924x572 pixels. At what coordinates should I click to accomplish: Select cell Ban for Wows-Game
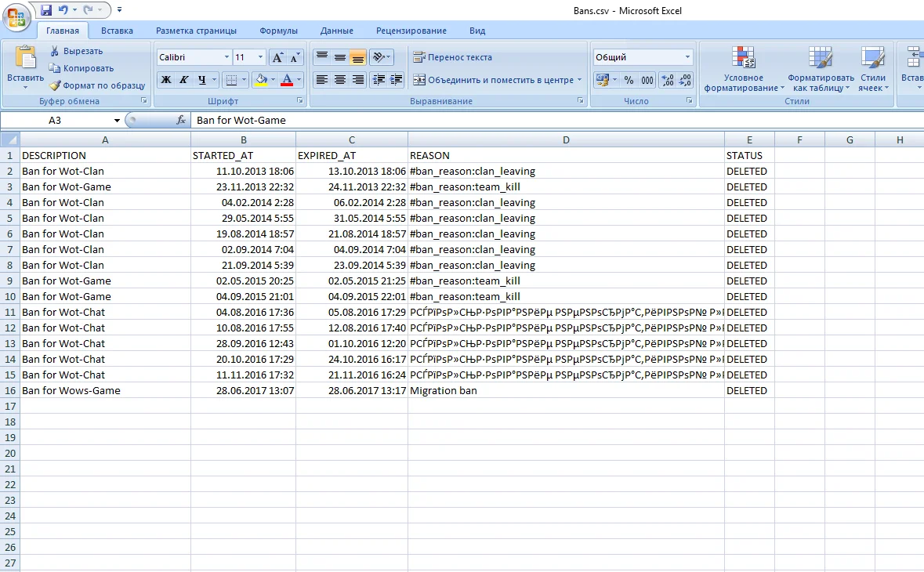pos(105,390)
